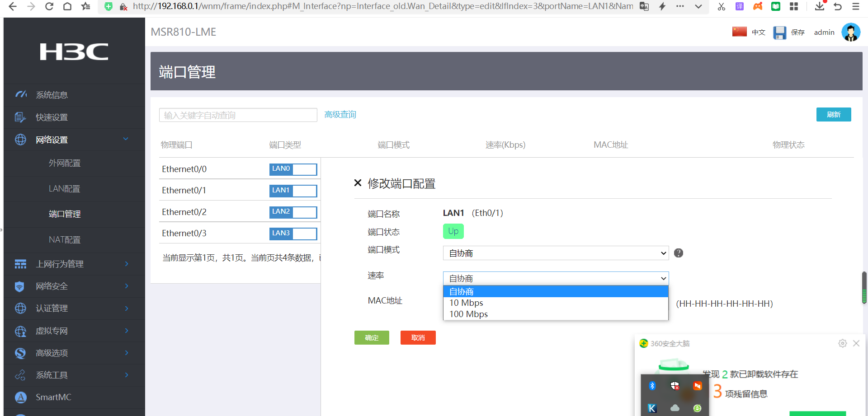Collapse the 速率 dropdown
The width and height of the screenshot is (868, 416).
tap(556, 278)
